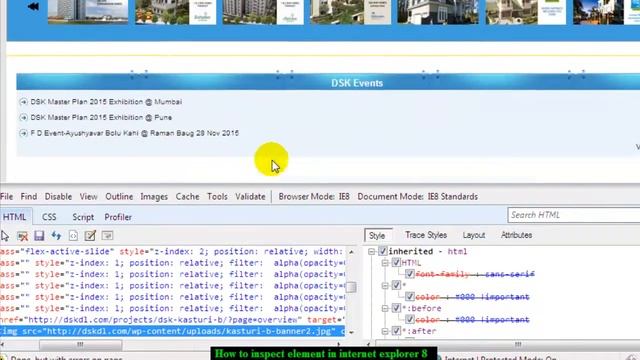Toggle the * selector rule checkbox
The width and height of the screenshot is (640, 360).
tap(396, 285)
